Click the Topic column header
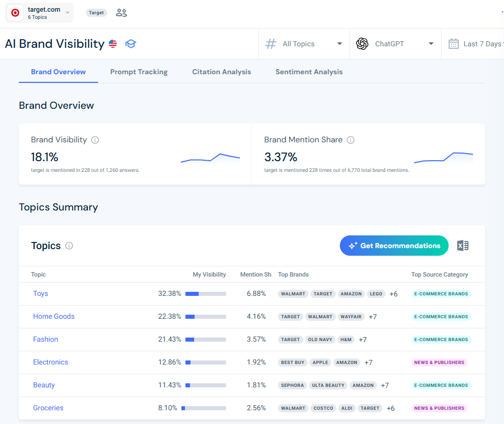This screenshot has height=424, width=504. click(39, 275)
